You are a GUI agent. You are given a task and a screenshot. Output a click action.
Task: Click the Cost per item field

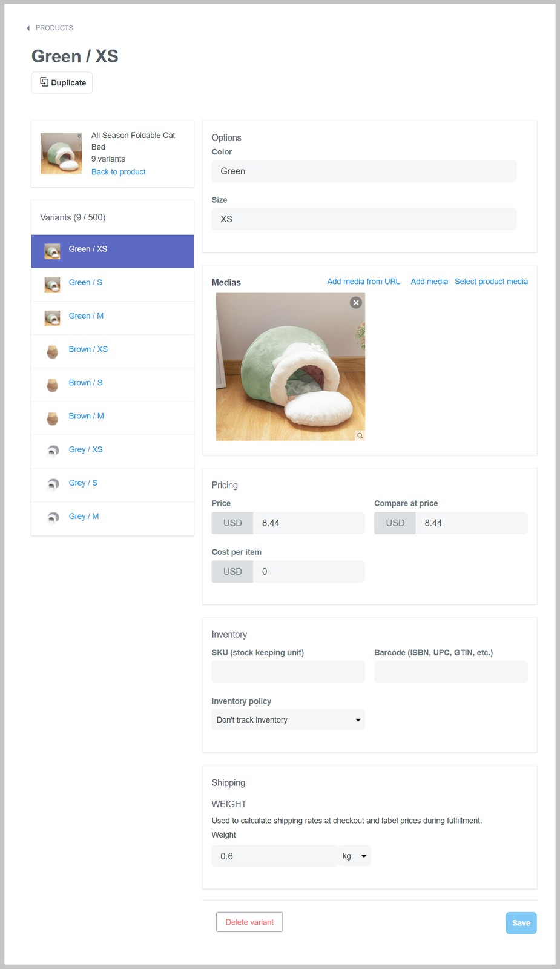click(x=309, y=572)
